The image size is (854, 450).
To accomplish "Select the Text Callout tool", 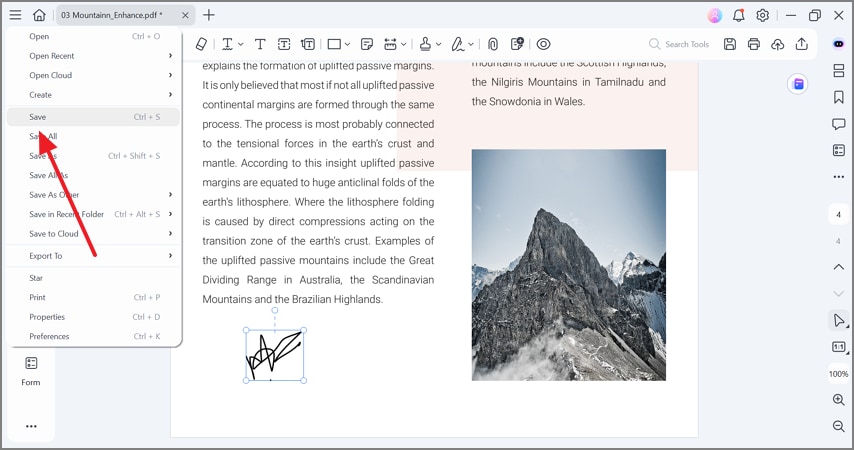I will (x=308, y=44).
